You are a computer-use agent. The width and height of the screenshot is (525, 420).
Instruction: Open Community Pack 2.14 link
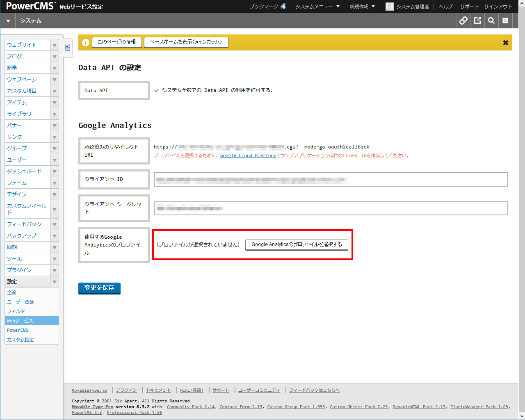[191, 407]
